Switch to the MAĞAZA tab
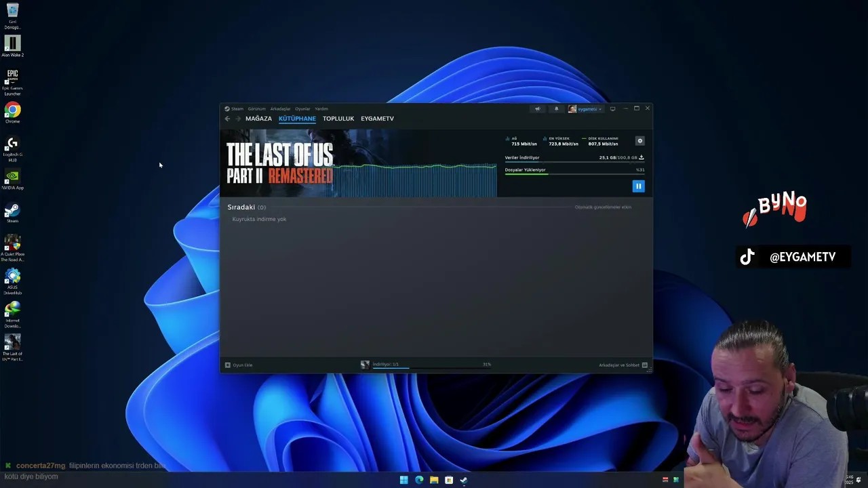 (x=258, y=119)
